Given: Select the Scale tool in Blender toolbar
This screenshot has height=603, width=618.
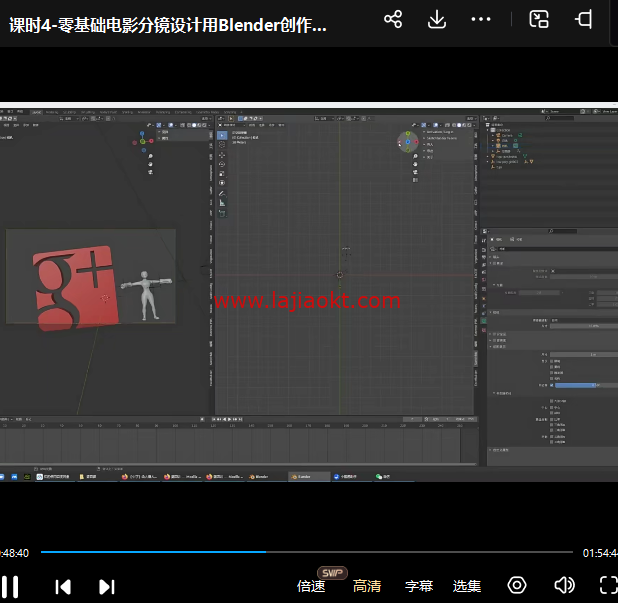Looking at the screenshot, I should [222, 173].
